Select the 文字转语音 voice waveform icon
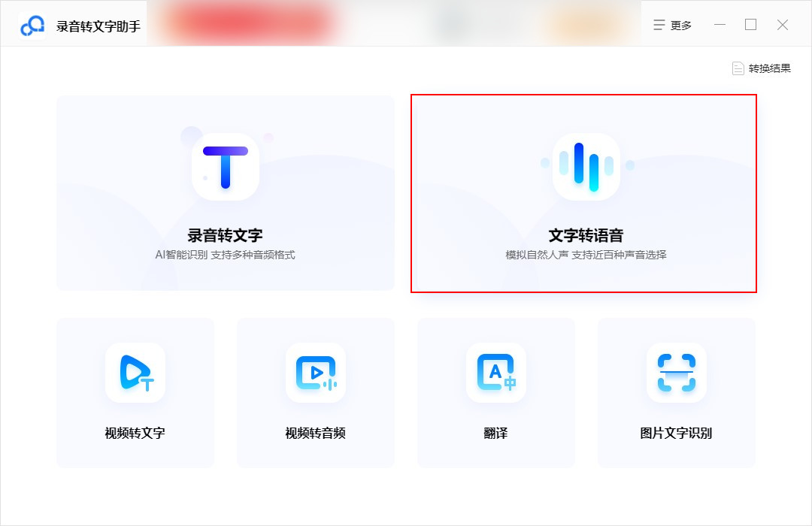Image resolution: width=812 pixels, height=526 pixels. coord(586,165)
